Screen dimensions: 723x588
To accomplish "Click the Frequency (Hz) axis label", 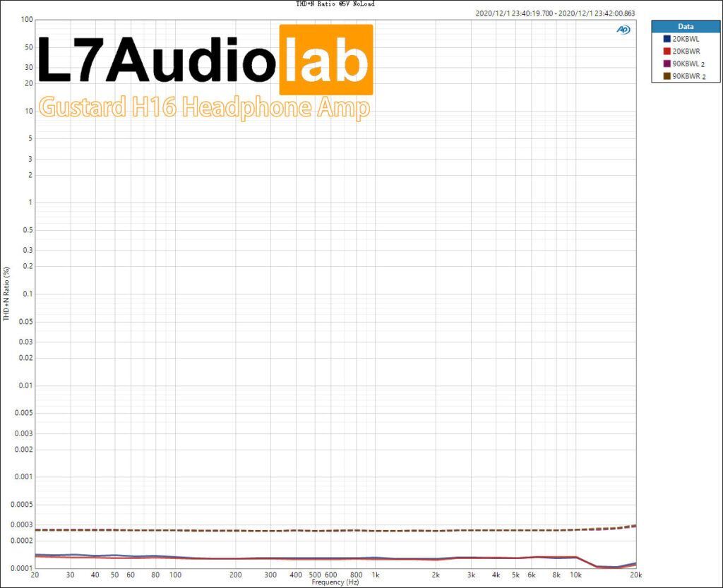I will click(x=335, y=582).
